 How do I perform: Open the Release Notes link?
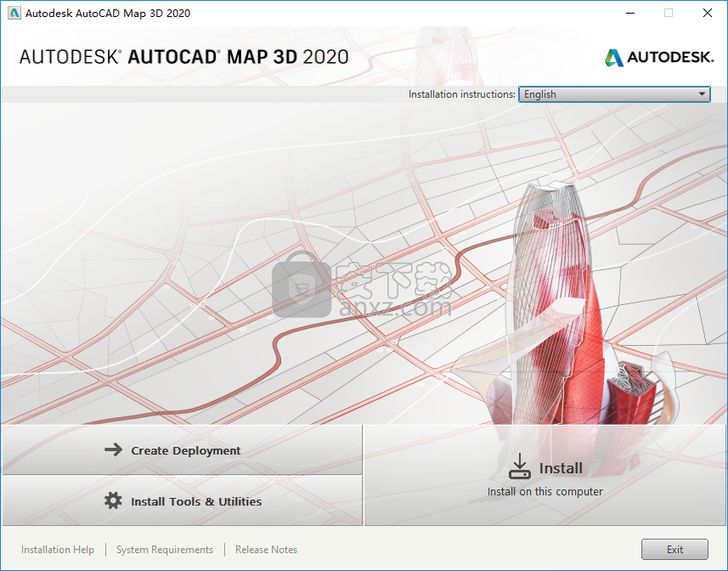coord(266,550)
